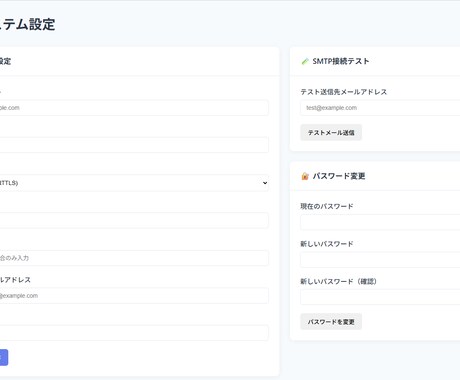Screen dimensions: 460x380
Task: Click the password field with 合のみ入力 placeholder
Action: click(134, 258)
